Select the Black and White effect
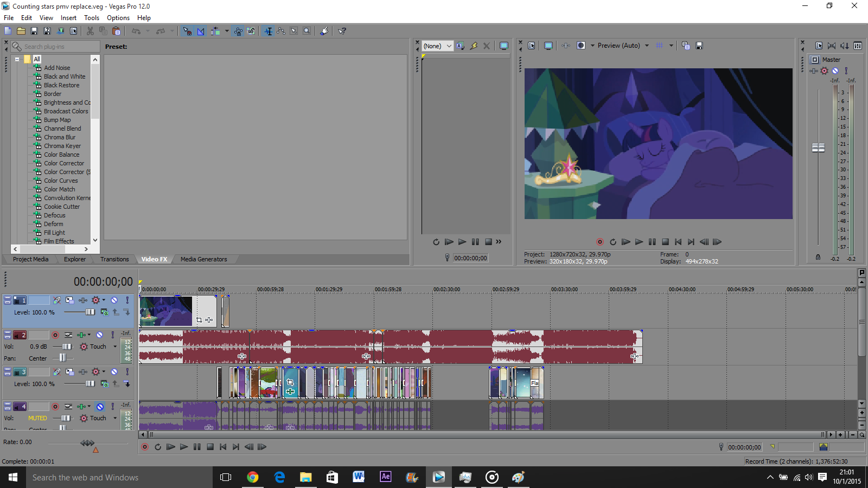 tap(65, 76)
